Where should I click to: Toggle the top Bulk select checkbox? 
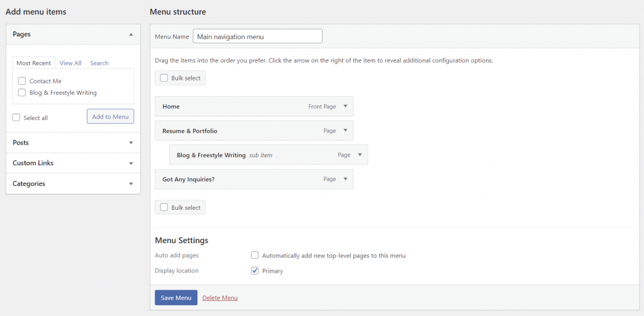pyautogui.click(x=164, y=78)
